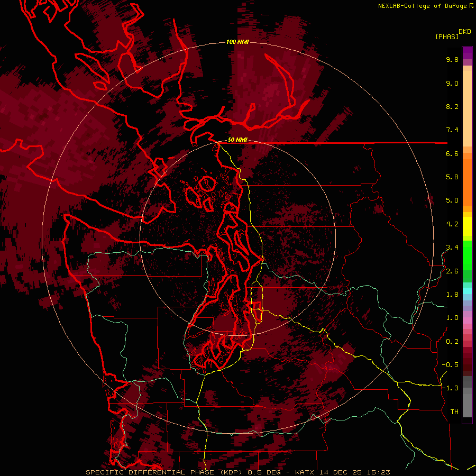Click the 7.4 value on the color scale
476x476 pixels.
click(x=452, y=130)
